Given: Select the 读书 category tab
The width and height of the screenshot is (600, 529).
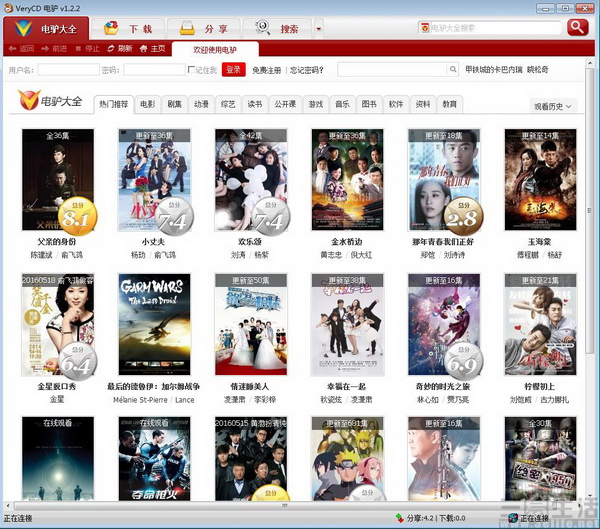Looking at the screenshot, I should click(x=254, y=104).
